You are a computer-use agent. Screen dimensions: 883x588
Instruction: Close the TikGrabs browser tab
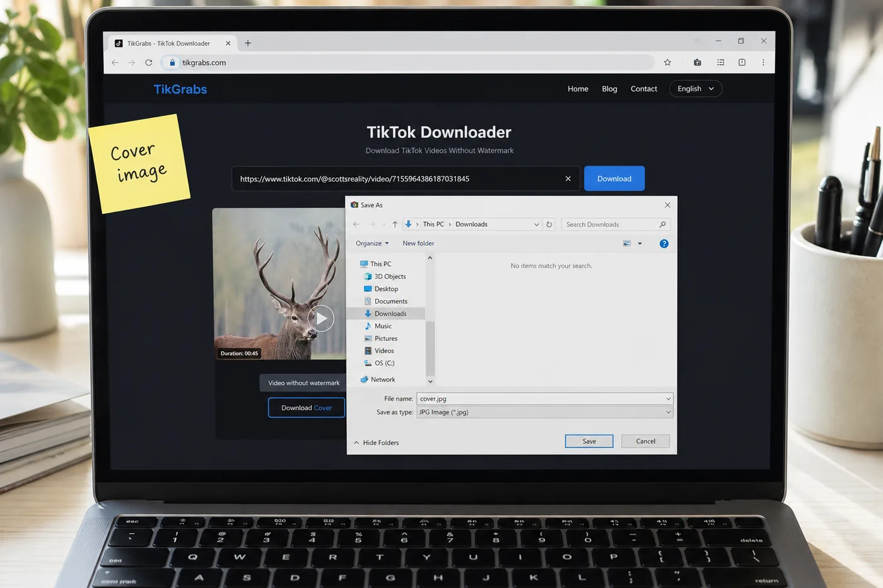click(x=228, y=43)
